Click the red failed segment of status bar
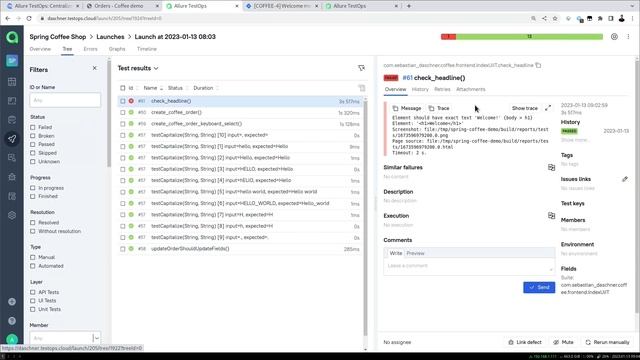This screenshot has width=640, height=360. point(449,37)
